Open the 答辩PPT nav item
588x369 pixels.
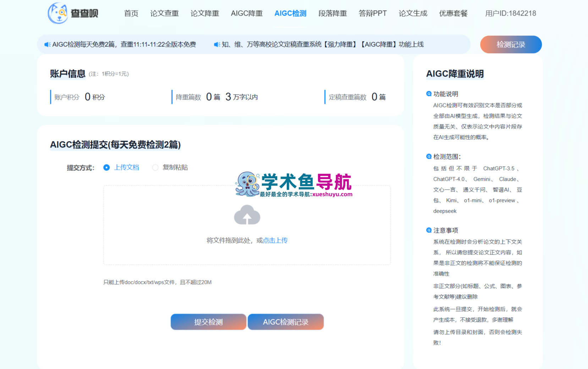[373, 13]
